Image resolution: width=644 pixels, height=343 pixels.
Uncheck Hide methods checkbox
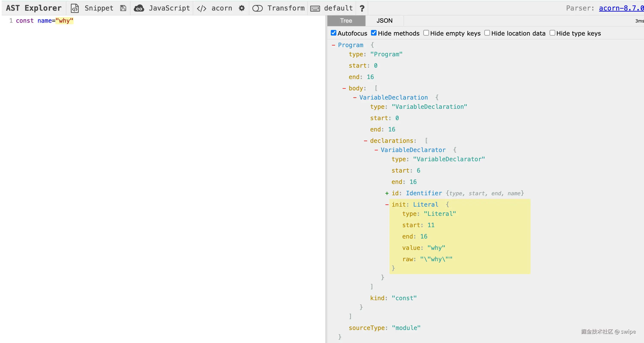374,33
